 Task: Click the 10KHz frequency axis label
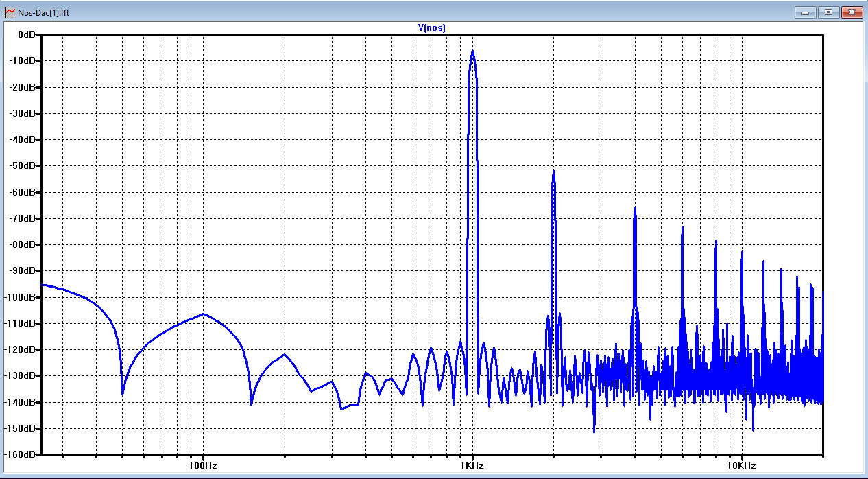pyautogui.click(x=742, y=465)
